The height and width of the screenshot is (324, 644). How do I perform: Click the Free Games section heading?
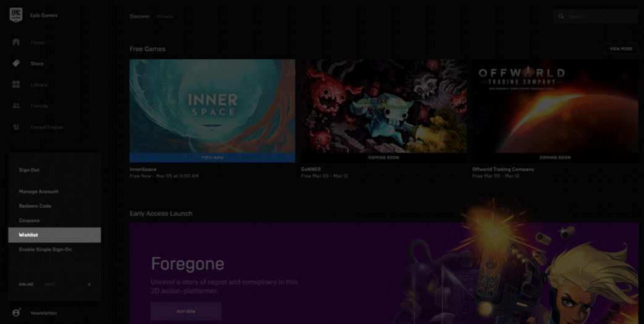click(148, 49)
